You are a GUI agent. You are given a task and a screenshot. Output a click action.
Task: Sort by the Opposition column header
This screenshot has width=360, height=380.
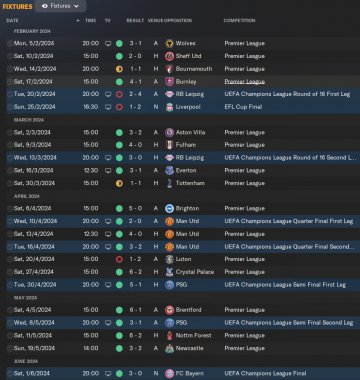point(178,20)
